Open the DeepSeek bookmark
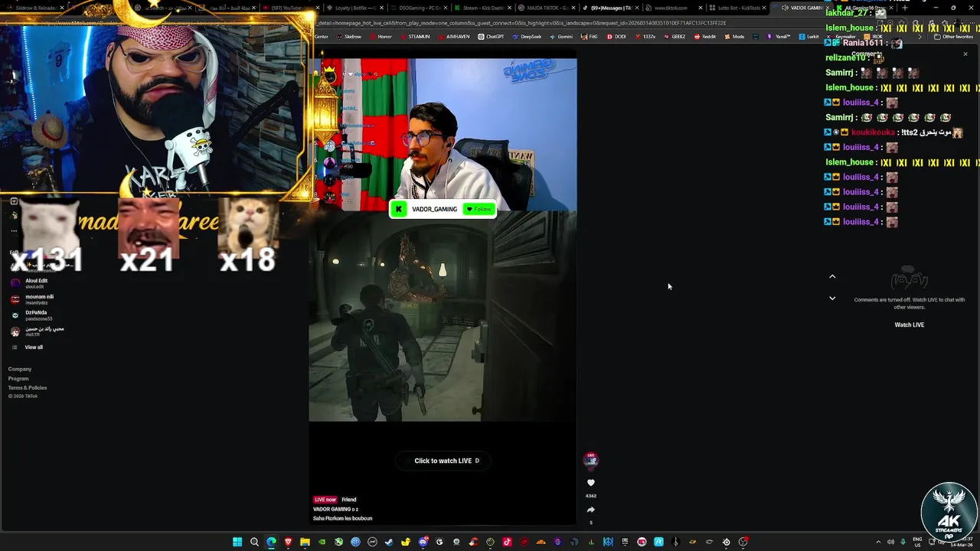 (x=527, y=37)
